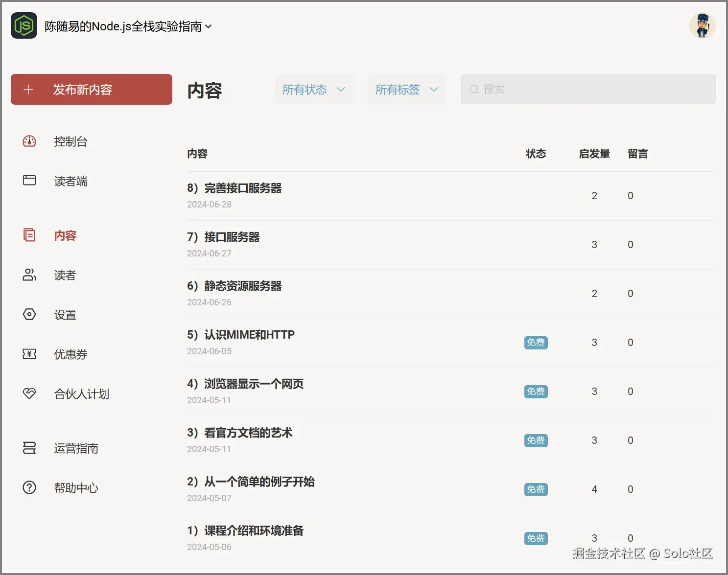Image resolution: width=728 pixels, height=575 pixels.
Task: Click the 陈随易的Node.js全栈实验指南 title
Action: click(123, 26)
